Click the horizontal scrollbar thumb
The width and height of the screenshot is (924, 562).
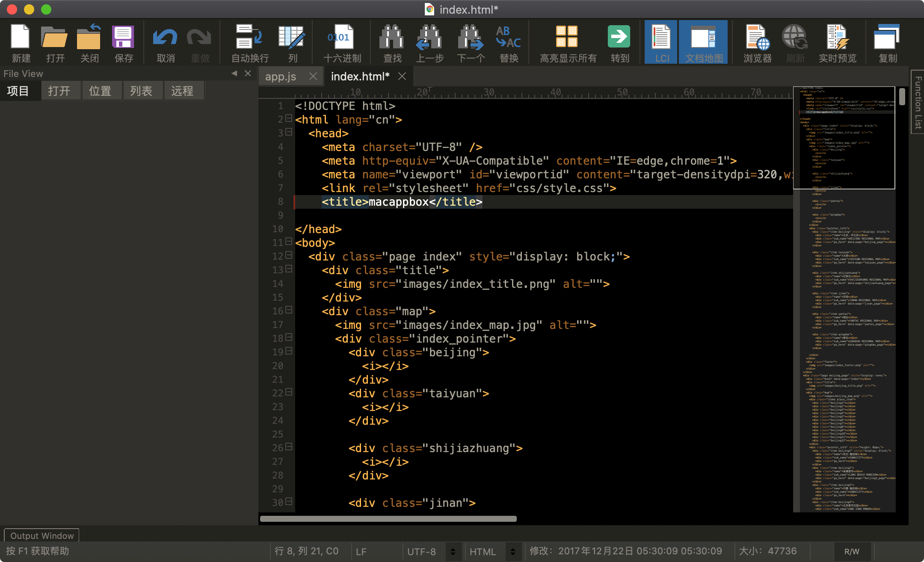point(388,519)
